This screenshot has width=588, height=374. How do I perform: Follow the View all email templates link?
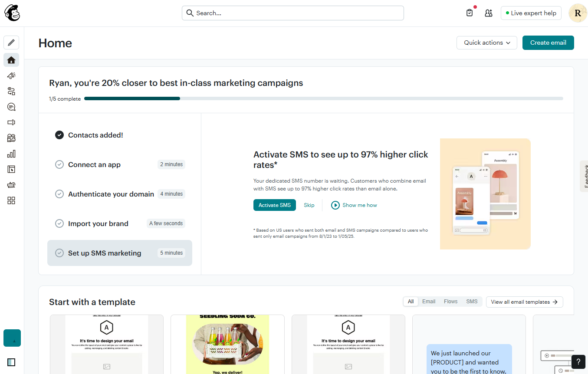[524, 302]
